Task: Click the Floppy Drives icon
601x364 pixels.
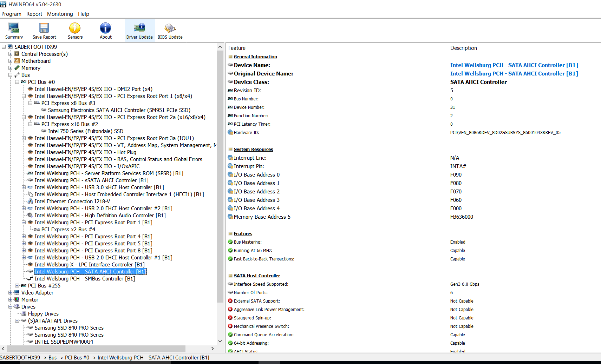Action: click(x=24, y=313)
